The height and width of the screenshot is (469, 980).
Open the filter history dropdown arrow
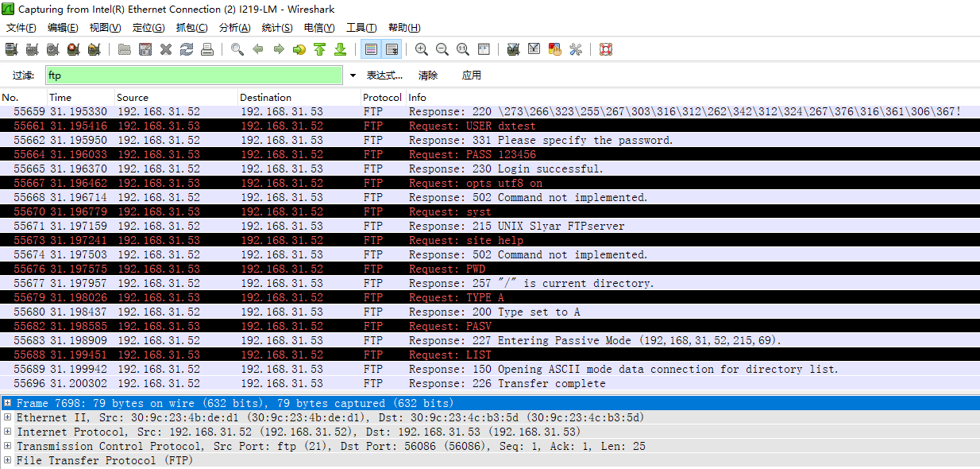[x=353, y=76]
